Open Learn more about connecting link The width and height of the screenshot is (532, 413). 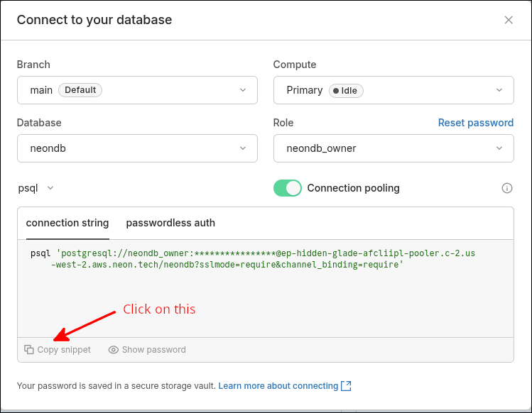click(x=278, y=386)
